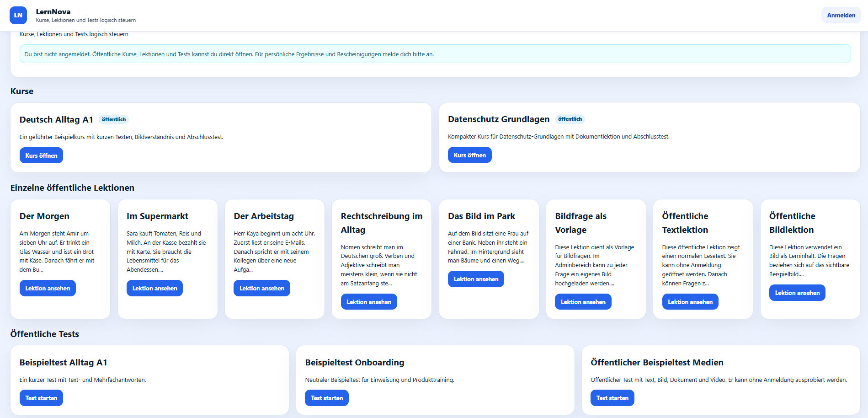Click the Deutsch Alltag A1 heading
This screenshot has height=418, width=868.
click(x=56, y=119)
